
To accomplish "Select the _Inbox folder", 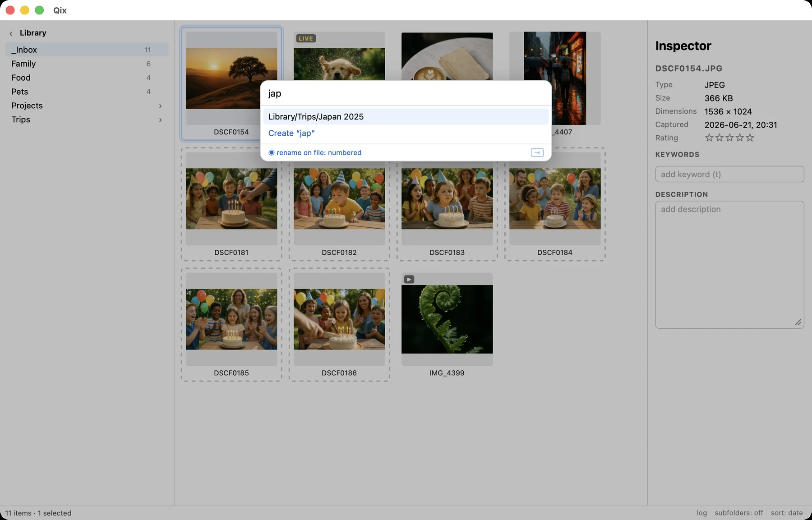I will tap(87, 50).
